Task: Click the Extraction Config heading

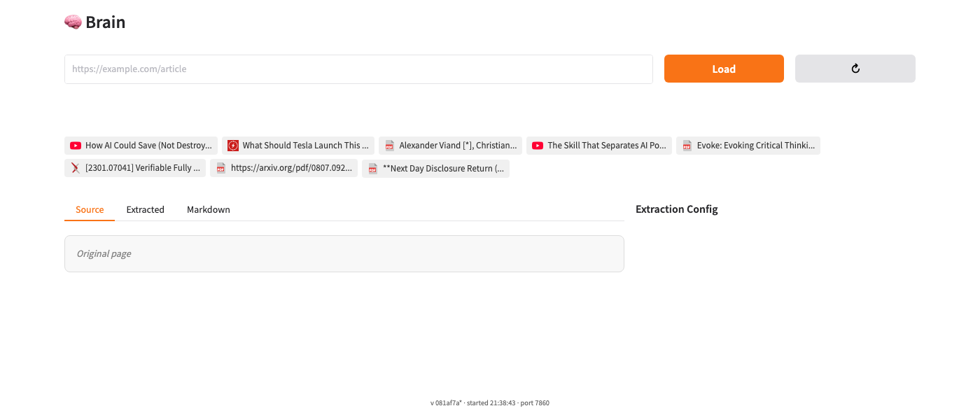Action: 676,209
